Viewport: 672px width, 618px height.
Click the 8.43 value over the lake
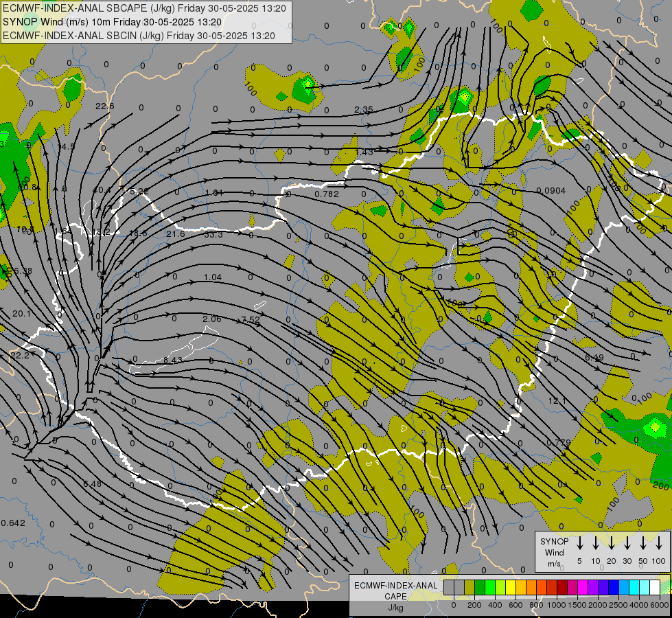point(173,360)
